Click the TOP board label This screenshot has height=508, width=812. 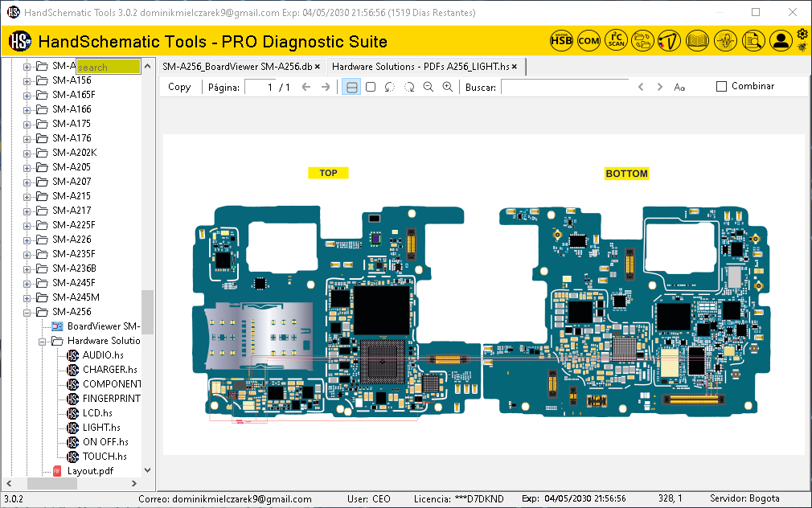(x=328, y=173)
